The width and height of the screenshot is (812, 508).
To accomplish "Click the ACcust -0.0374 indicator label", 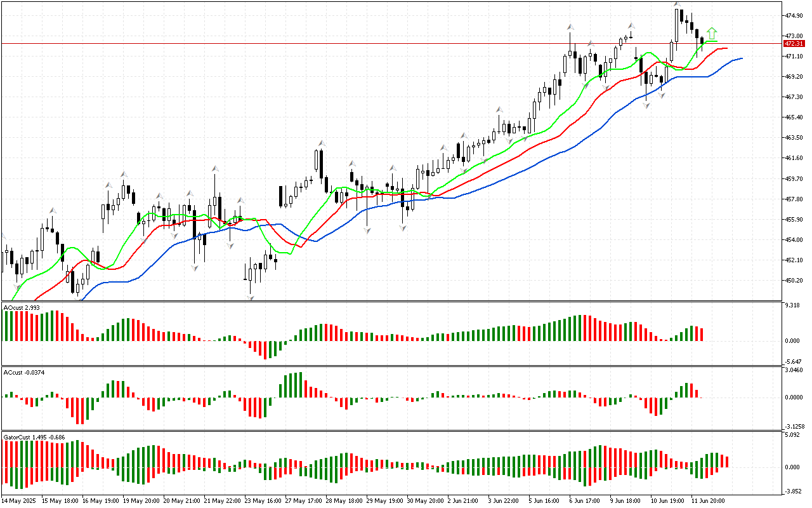I will pyautogui.click(x=24, y=371).
